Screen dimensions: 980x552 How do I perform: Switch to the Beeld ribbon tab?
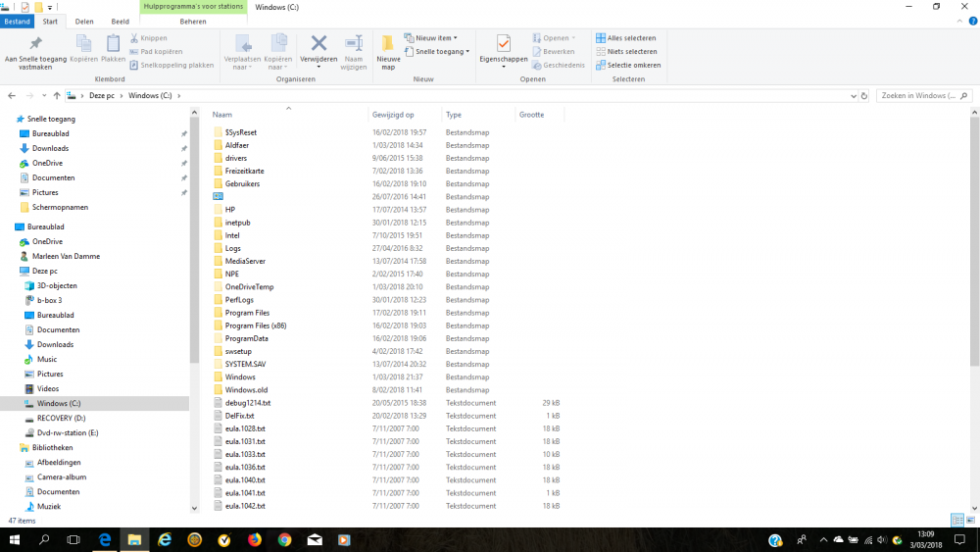click(120, 21)
